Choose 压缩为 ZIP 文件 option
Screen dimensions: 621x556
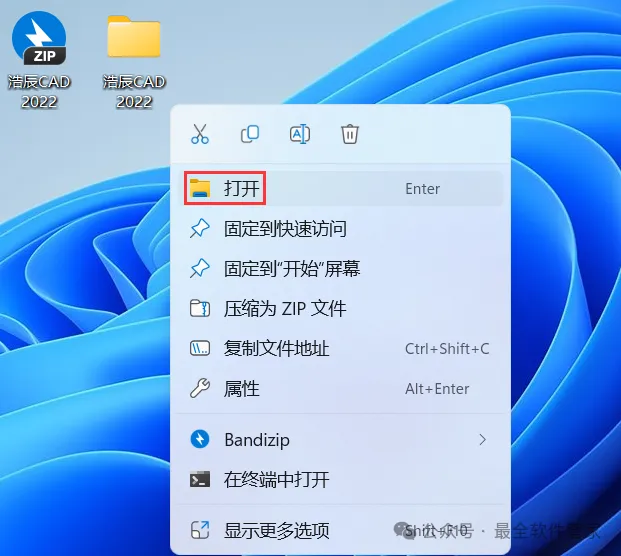(341, 308)
